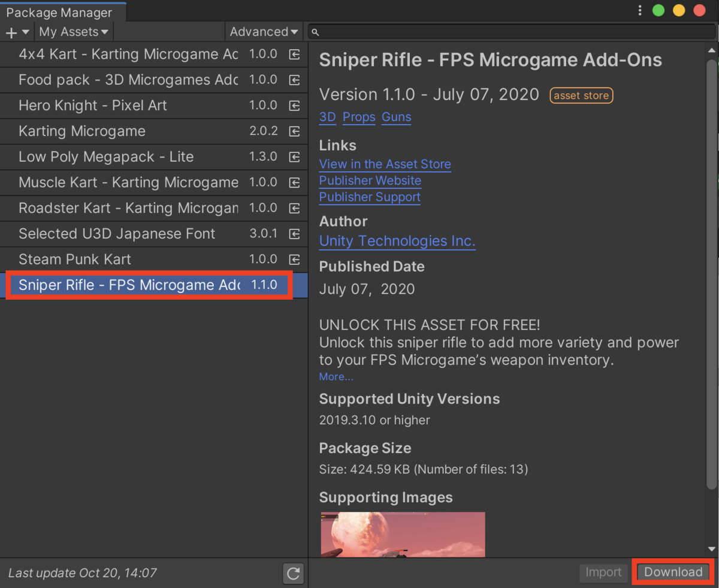Click the import icon for Hero Knight row
This screenshot has height=588, width=719.
294,105
